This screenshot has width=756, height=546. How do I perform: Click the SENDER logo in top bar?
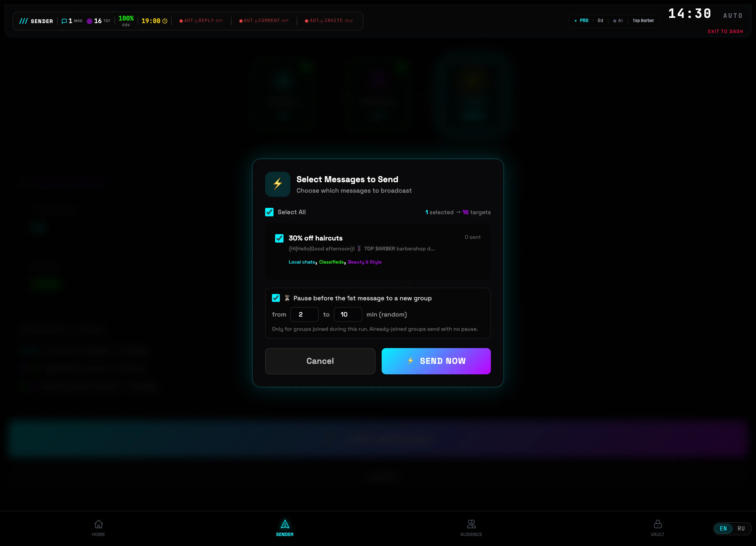[36, 21]
